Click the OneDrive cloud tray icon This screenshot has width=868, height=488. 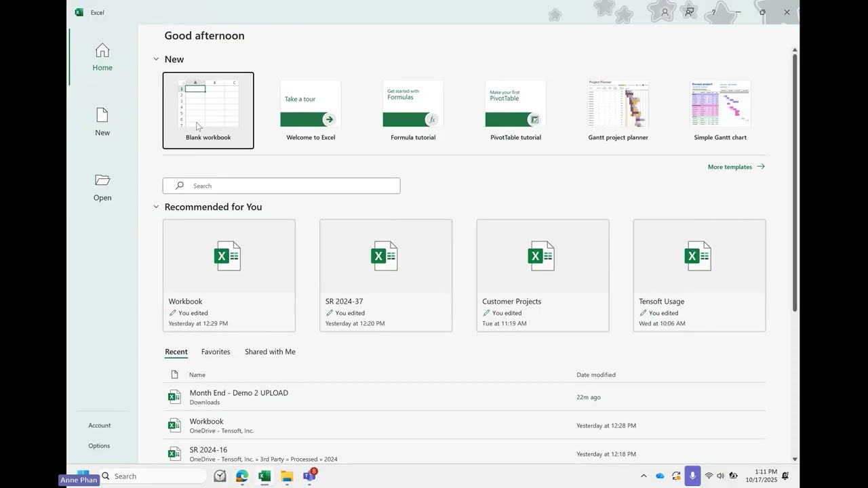pyautogui.click(x=660, y=476)
